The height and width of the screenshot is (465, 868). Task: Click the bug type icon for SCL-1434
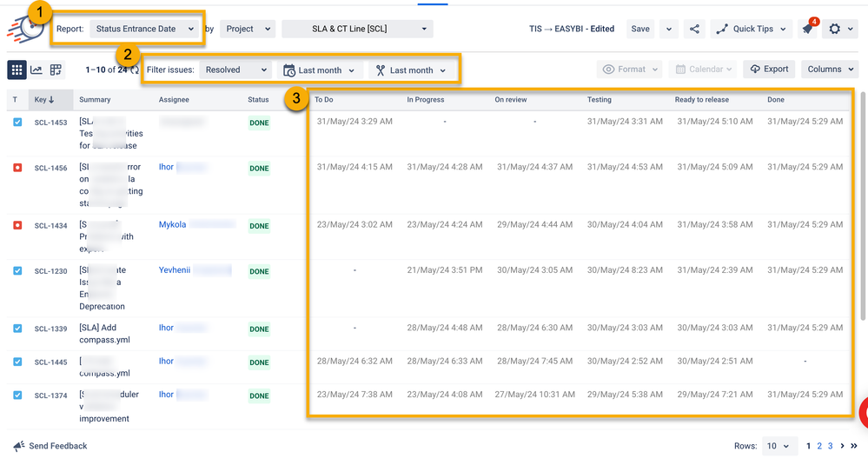(17, 225)
